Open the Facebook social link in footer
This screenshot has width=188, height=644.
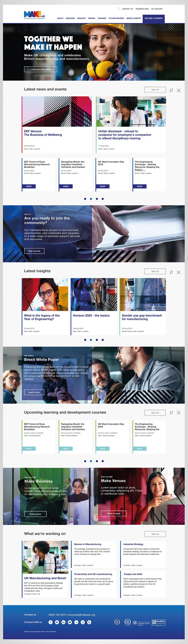pos(50,622)
